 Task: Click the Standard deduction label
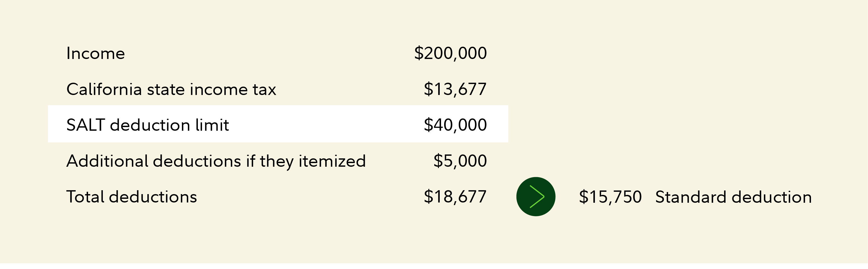pyautogui.click(x=733, y=197)
